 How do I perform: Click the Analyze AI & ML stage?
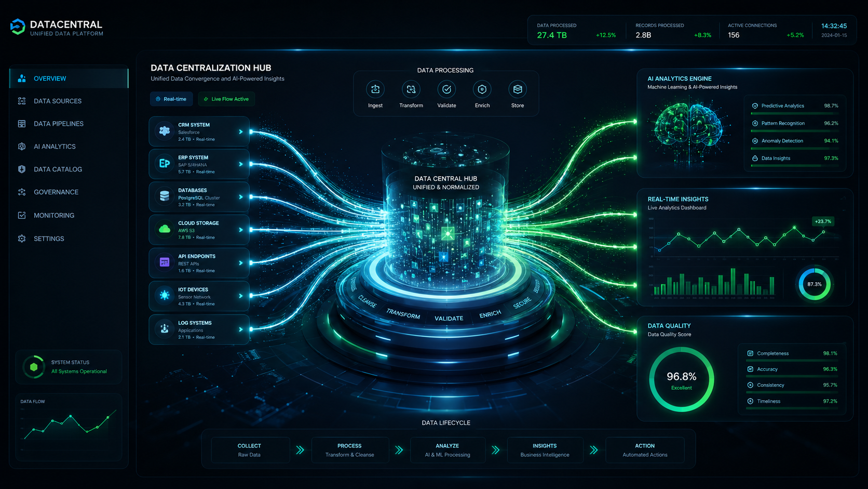coord(447,450)
